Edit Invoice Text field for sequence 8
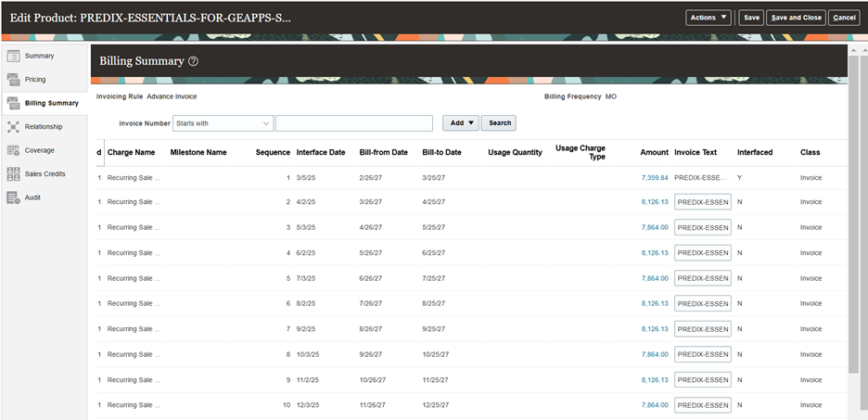The image size is (868, 420). [703, 355]
